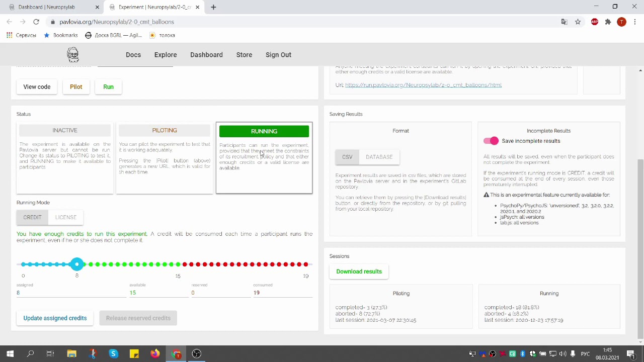Open the Explore menu item
Image resolution: width=644 pixels, height=362 pixels.
tap(166, 55)
